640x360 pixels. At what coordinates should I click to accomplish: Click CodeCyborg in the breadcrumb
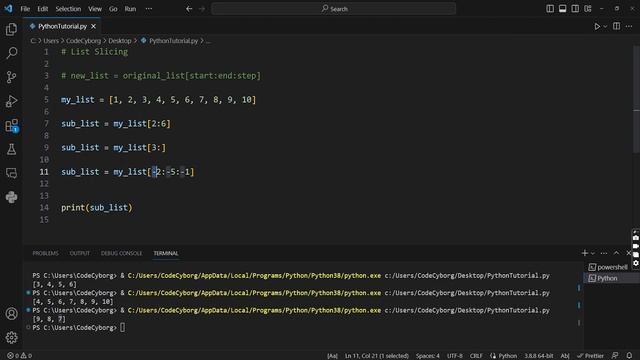[x=83, y=41]
